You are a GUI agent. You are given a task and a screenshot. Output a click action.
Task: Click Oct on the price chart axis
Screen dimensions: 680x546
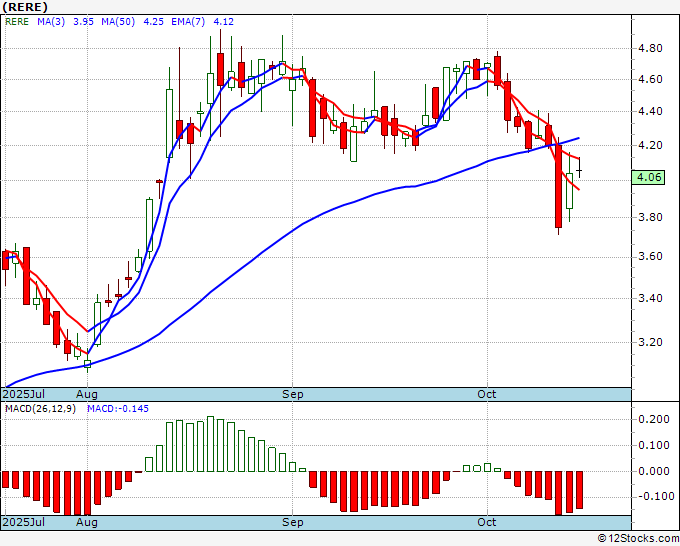click(487, 394)
